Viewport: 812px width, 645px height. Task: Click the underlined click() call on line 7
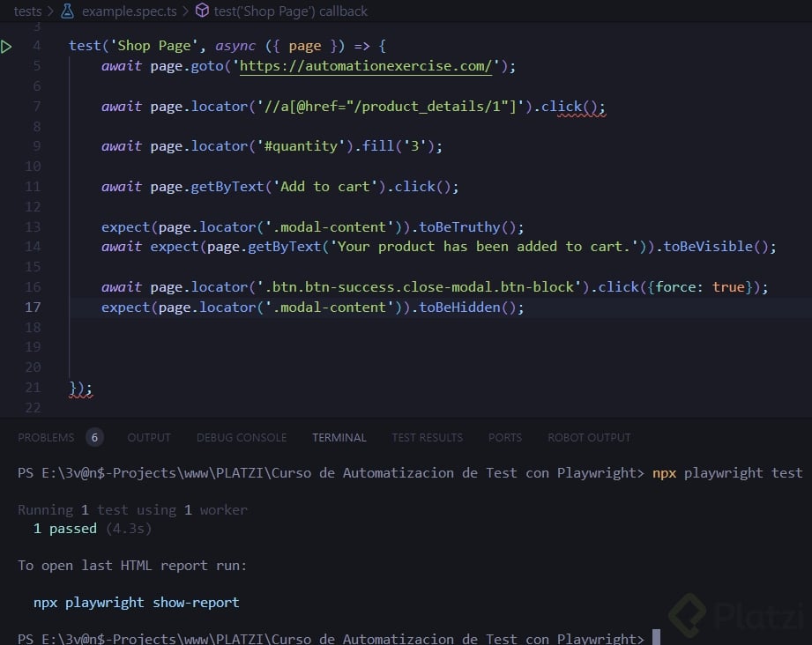pyautogui.click(x=573, y=107)
